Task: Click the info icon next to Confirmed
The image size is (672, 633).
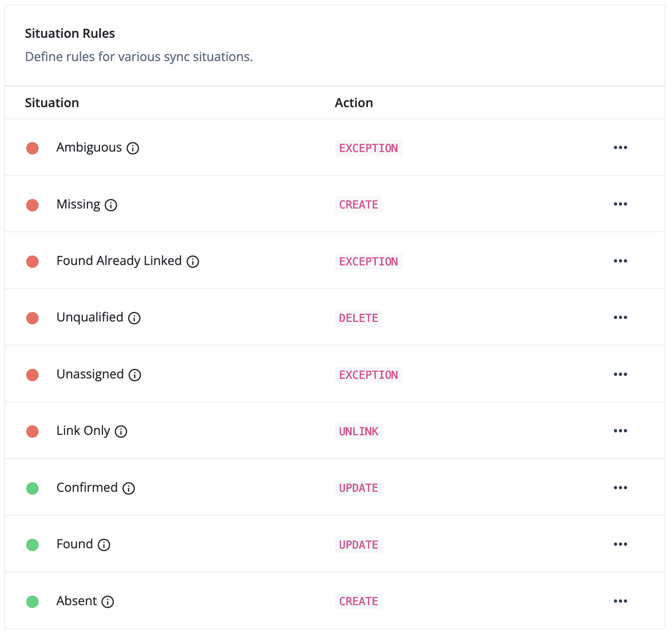Action: tap(129, 488)
